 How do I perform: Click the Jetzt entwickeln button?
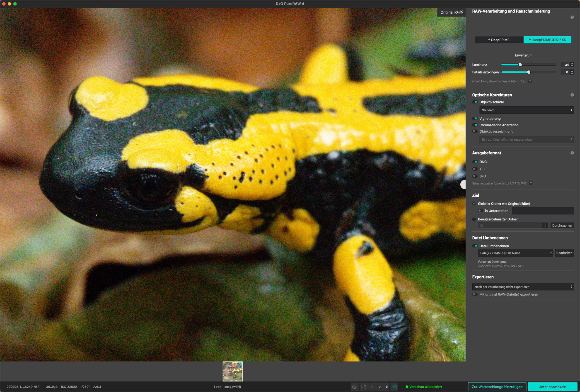coord(553,387)
